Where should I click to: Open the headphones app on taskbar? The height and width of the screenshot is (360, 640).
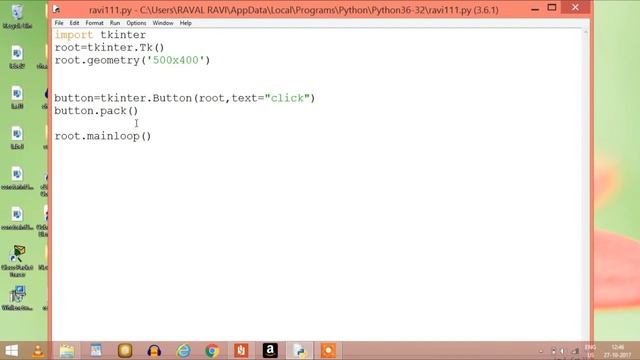(154, 351)
